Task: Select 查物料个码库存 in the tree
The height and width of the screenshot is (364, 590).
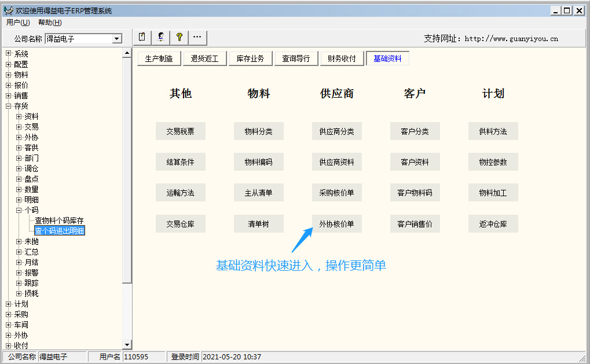Action: click(59, 220)
